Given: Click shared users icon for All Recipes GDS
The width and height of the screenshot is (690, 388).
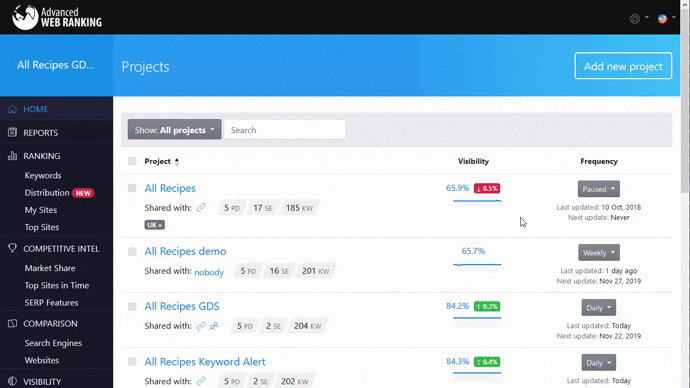Looking at the screenshot, I should click(x=214, y=326).
